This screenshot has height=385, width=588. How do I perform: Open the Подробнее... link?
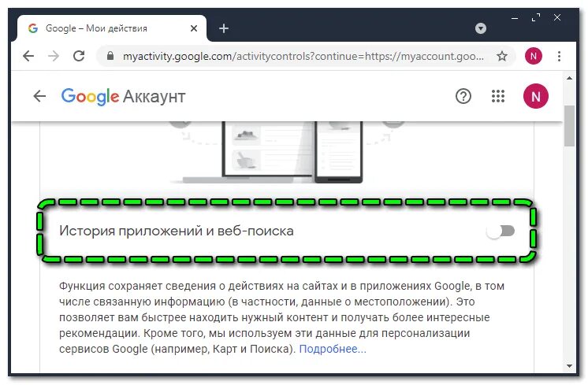tap(333, 349)
